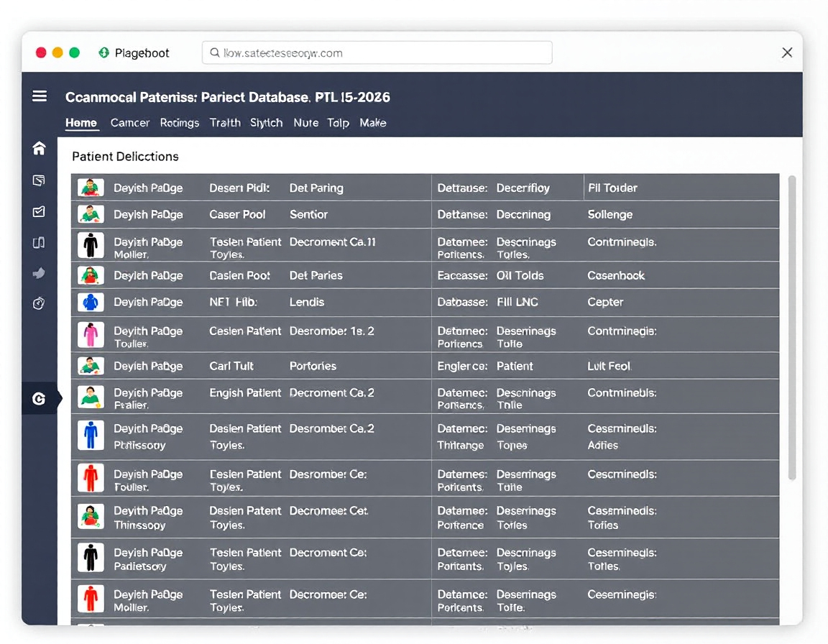The height and width of the screenshot is (644, 828).
Task: Open the Slytich tab
Action: (266, 123)
